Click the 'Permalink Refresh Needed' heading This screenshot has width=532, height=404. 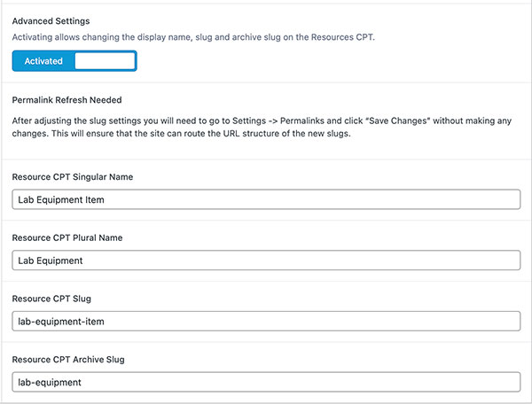66,100
